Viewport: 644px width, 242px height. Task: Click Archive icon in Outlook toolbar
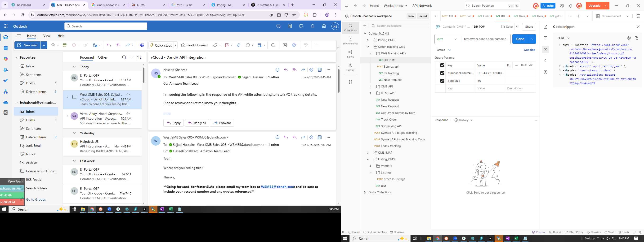click(x=64, y=45)
